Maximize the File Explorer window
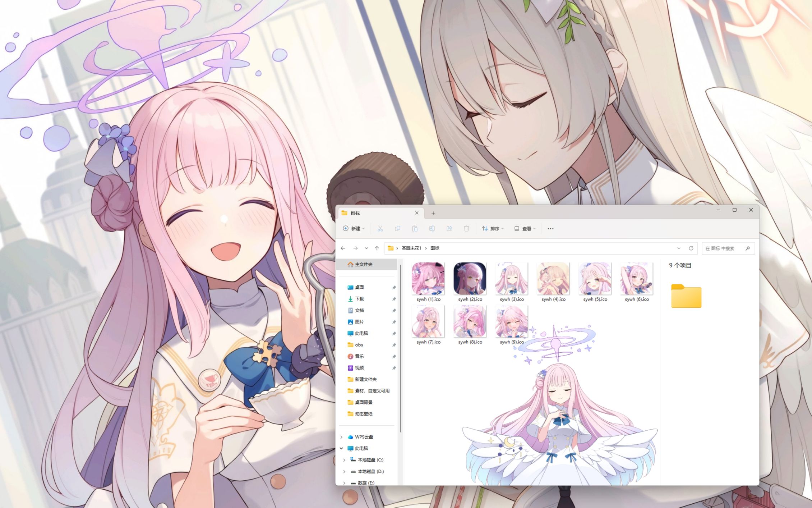 [734, 210]
